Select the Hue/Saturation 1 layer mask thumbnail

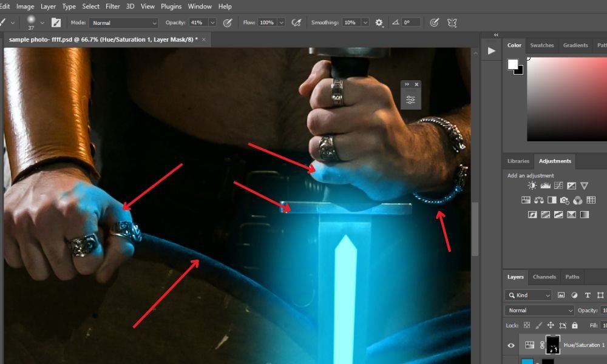click(552, 345)
